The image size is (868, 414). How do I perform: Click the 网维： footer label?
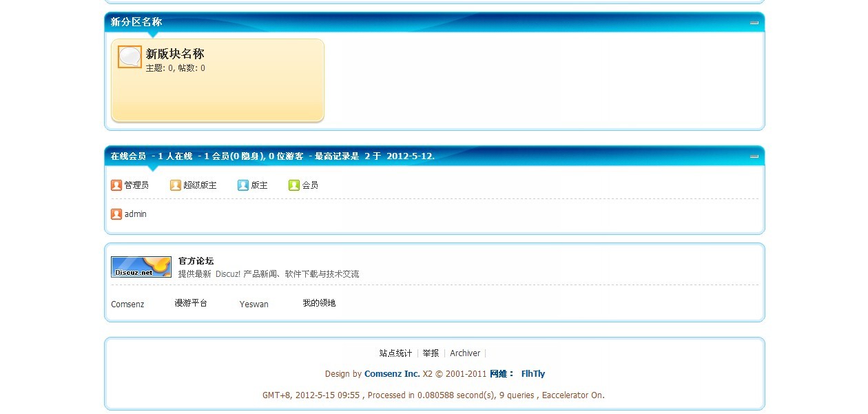point(502,374)
